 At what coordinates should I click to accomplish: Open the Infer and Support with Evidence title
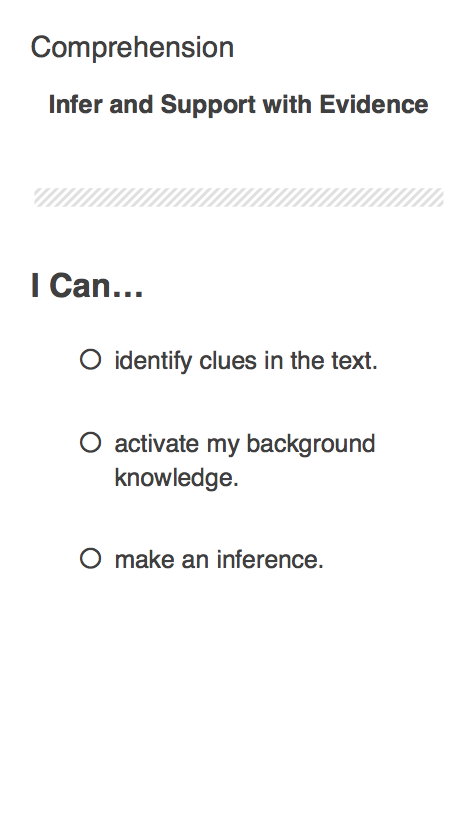pos(238,104)
